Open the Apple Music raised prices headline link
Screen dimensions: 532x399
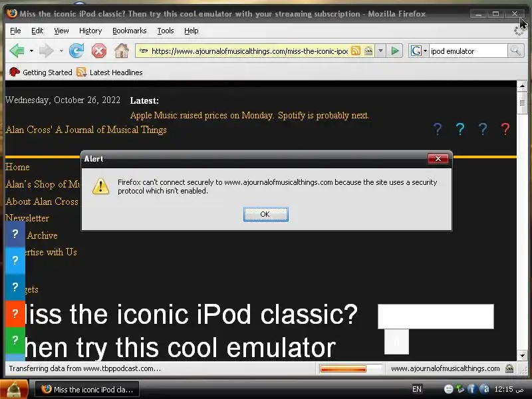249,115
